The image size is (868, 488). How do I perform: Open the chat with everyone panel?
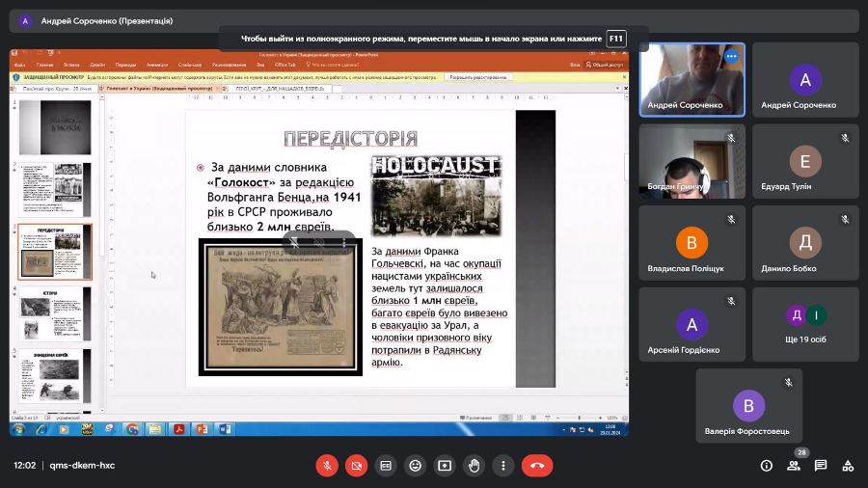[821, 465]
